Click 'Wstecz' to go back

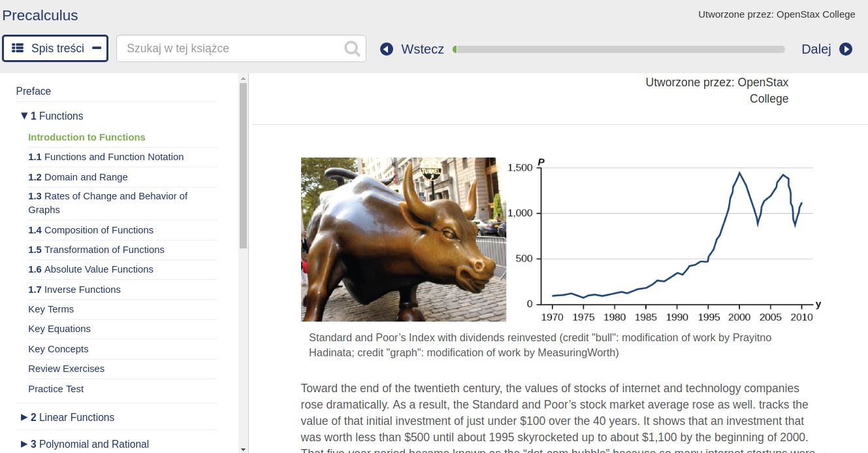[x=422, y=48]
